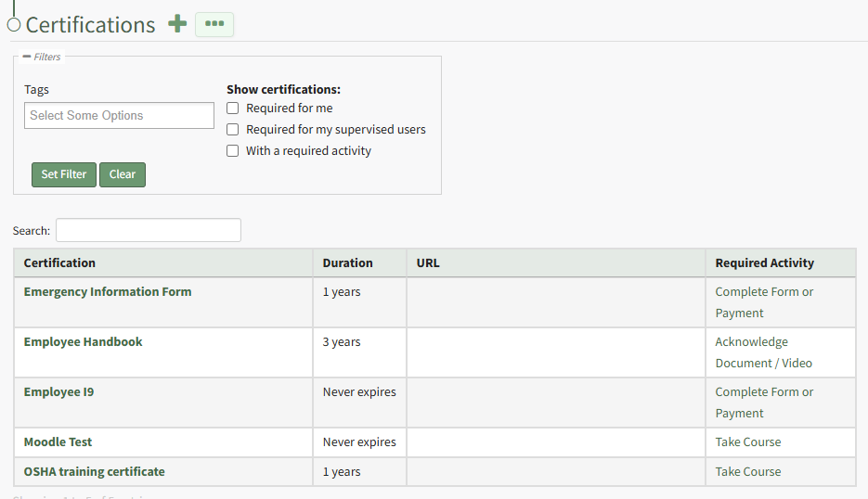Viewport: 868px width, 499px height.
Task: Open the Moodle Test certification
Action: (x=58, y=442)
